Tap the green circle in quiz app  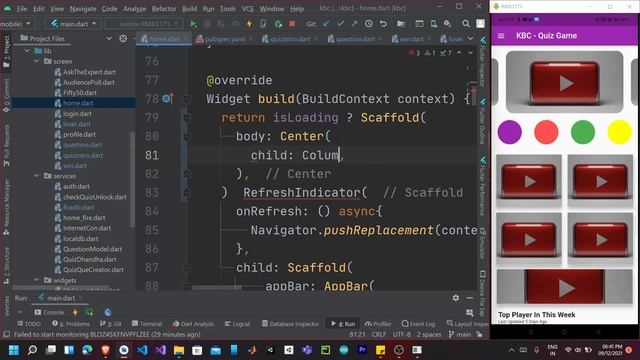tap(583, 132)
